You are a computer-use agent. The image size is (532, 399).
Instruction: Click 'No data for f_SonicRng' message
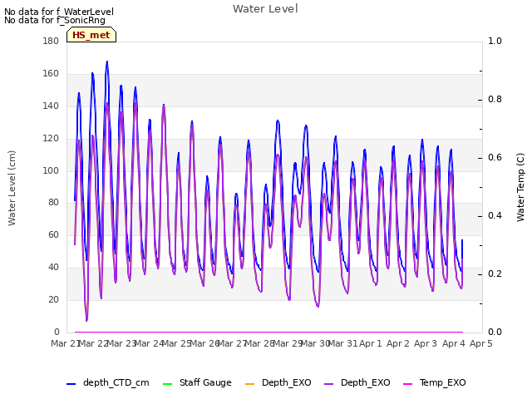coord(55,20)
